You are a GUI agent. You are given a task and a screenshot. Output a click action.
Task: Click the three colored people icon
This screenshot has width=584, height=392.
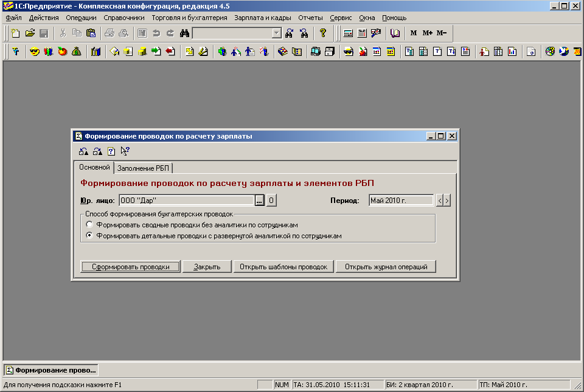coord(49,52)
